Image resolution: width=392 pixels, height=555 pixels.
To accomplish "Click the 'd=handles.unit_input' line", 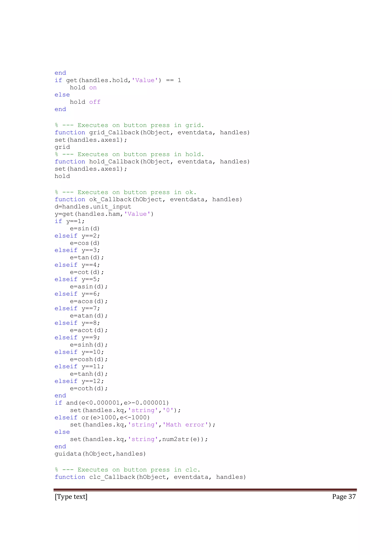I will [93, 207].
